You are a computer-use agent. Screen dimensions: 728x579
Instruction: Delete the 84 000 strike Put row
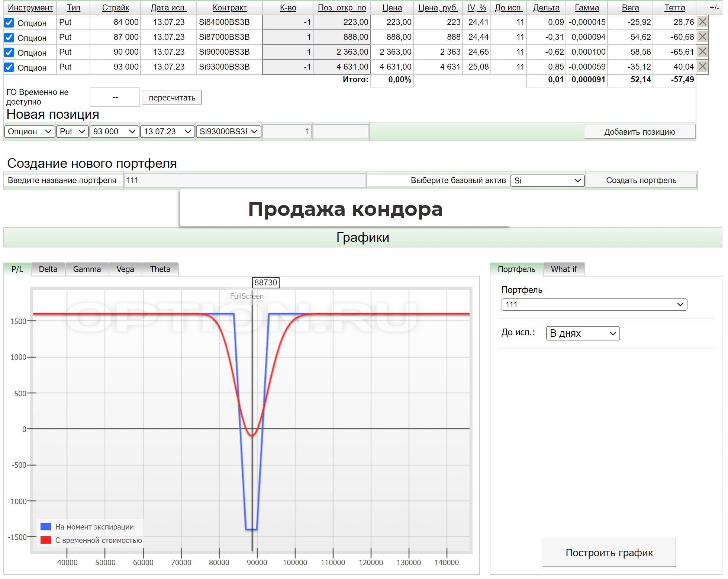pyautogui.click(x=702, y=22)
